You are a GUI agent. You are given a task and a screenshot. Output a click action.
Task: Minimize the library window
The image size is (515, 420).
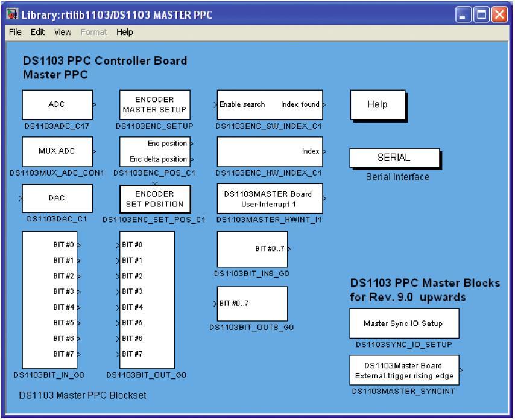[x=463, y=15]
